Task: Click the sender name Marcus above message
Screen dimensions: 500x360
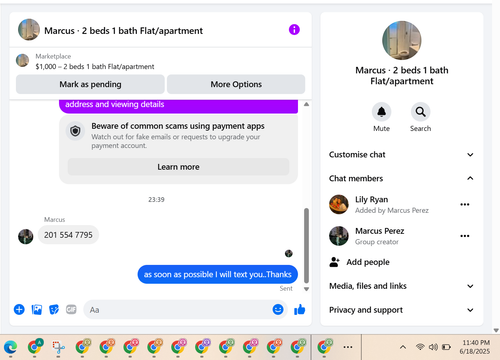Action: click(54, 220)
